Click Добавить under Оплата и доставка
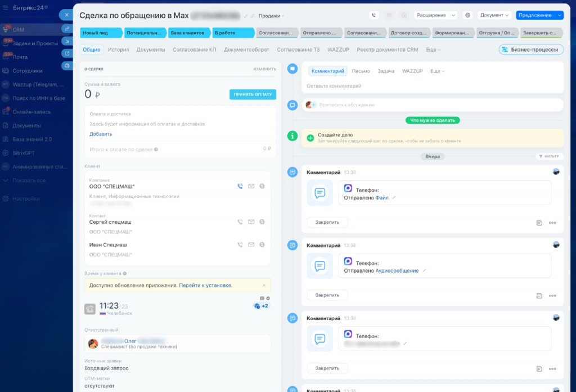Image resolution: width=576 pixels, height=392 pixels. coord(101,134)
